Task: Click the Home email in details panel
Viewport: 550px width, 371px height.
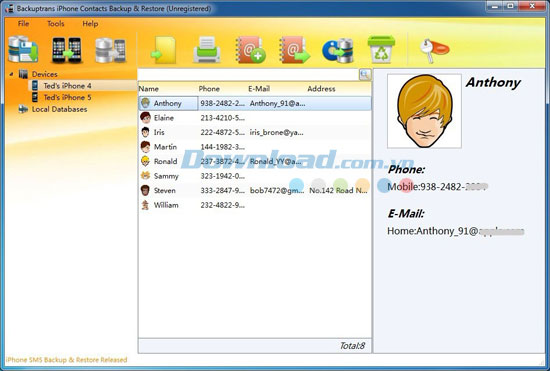Action: pos(456,231)
